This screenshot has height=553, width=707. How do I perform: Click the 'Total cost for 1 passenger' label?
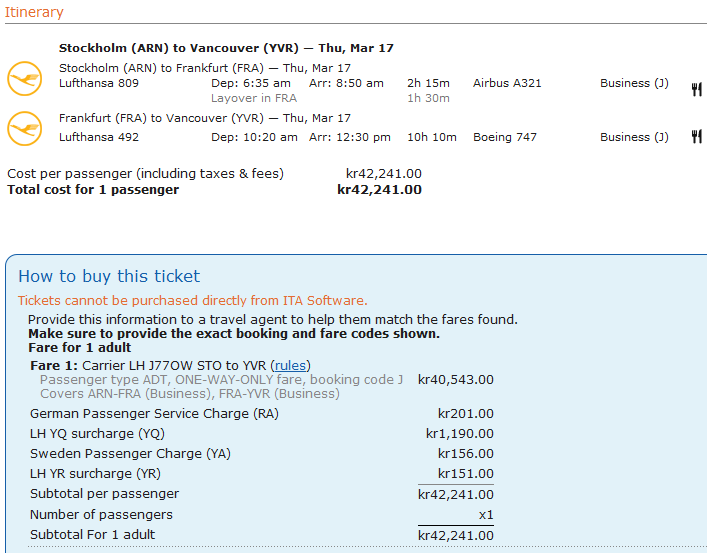93,189
